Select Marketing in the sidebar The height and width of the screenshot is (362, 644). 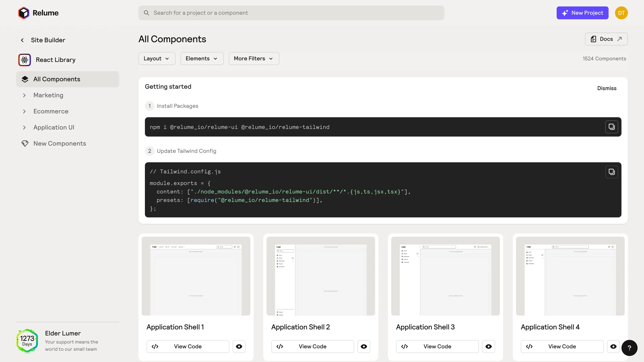[67, 95]
